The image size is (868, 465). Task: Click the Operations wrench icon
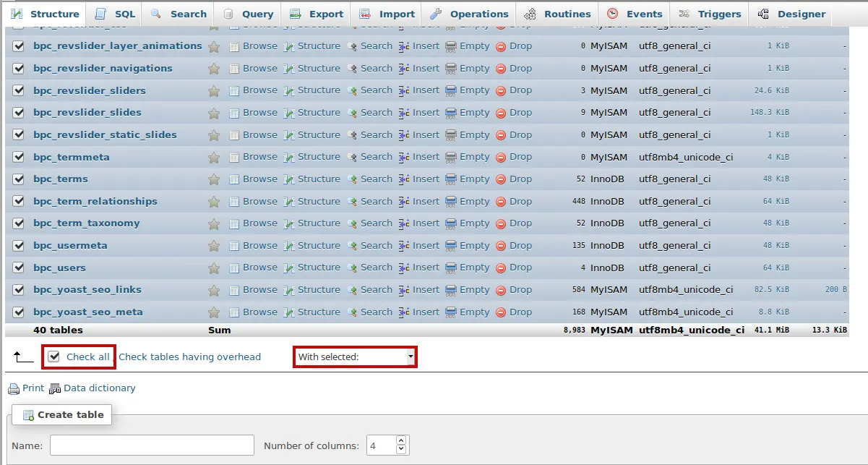(x=435, y=14)
